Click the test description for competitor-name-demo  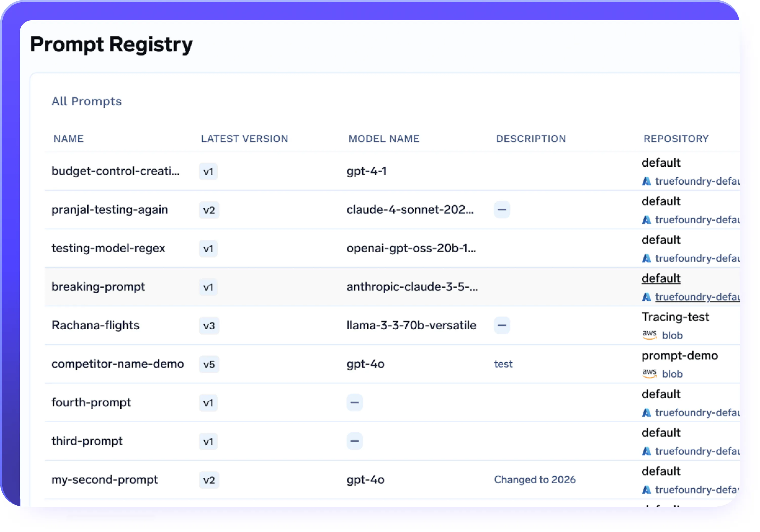point(503,364)
